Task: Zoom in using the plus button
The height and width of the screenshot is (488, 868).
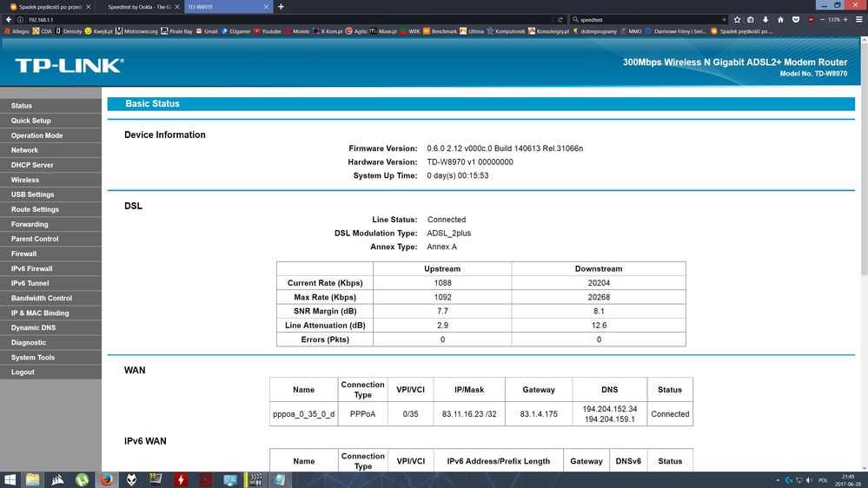Action: [846, 19]
